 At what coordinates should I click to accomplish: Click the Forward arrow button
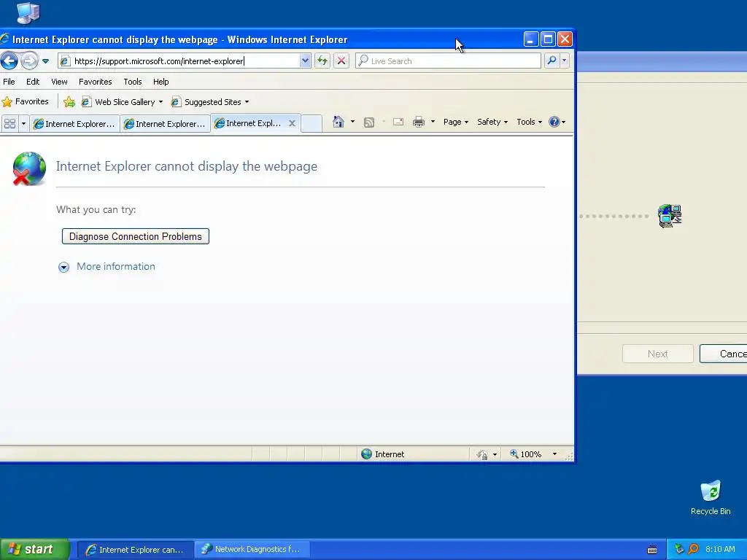tap(29, 61)
